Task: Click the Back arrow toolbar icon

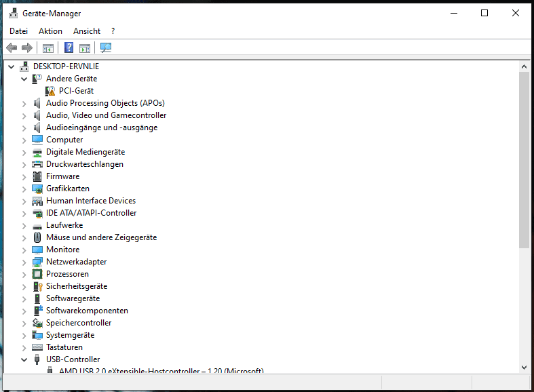Action: tap(12, 47)
